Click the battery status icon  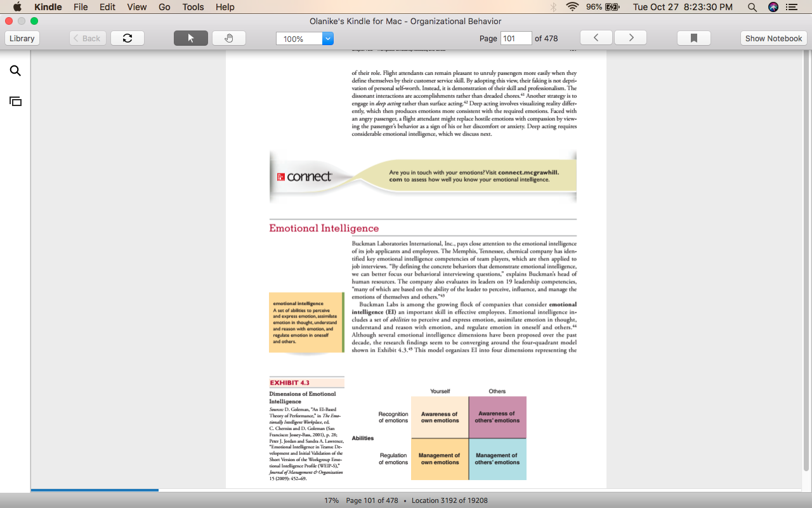pyautogui.click(x=612, y=7)
